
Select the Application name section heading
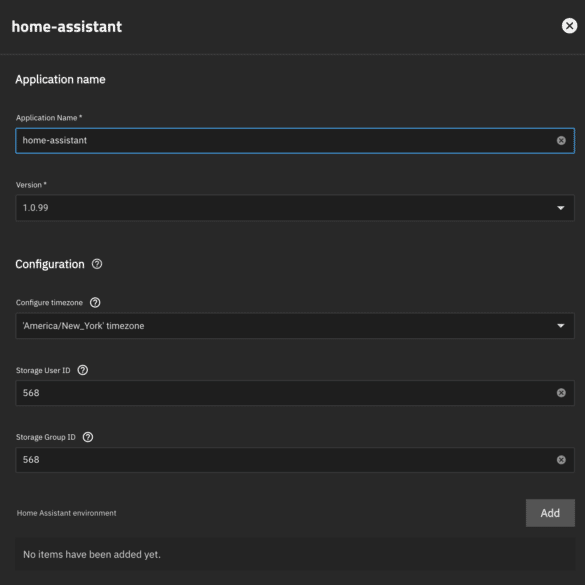[x=60, y=79]
